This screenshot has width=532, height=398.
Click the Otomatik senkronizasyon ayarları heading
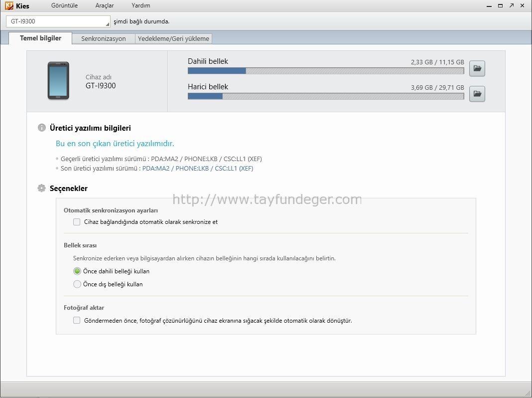click(x=111, y=210)
